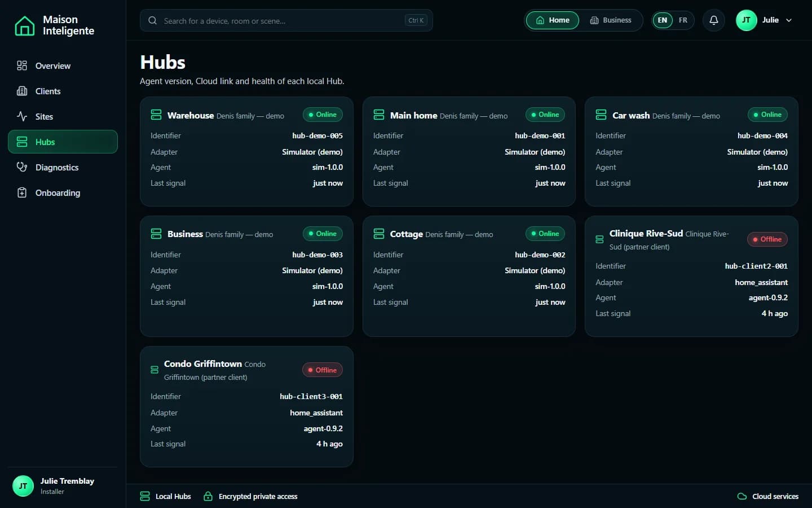
Task: Click the Main home hub server icon
Action: point(379,115)
